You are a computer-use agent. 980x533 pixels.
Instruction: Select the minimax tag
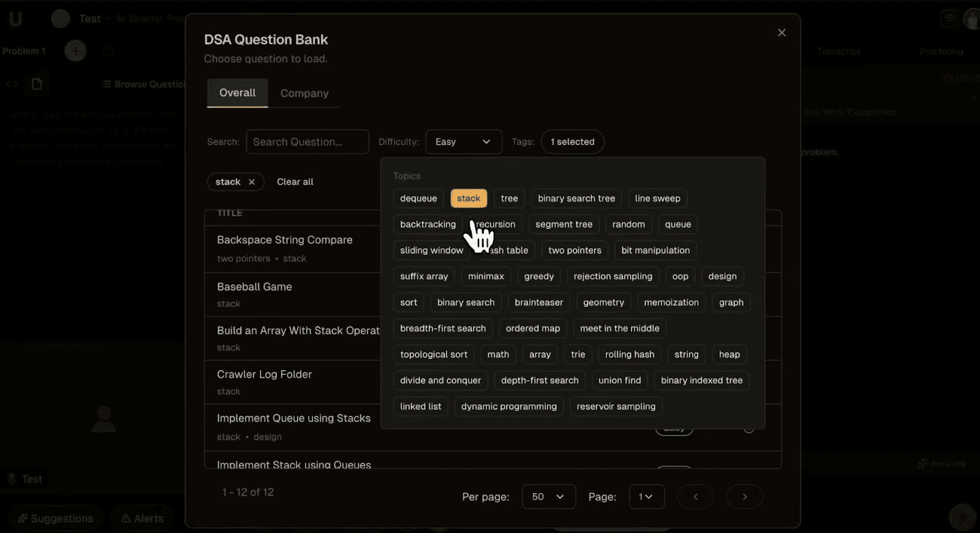pos(486,276)
